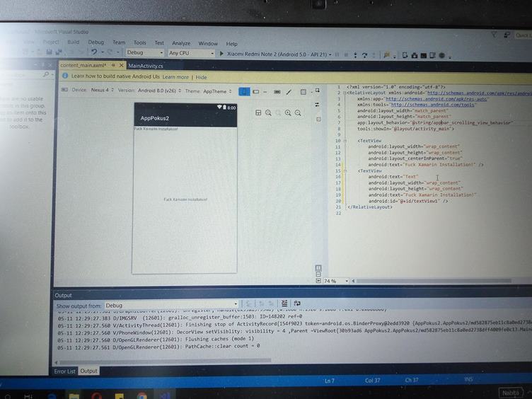Click the Step Over debug icon
This screenshot has width=532, height=399.
pyautogui.click(x=365, y=55)
